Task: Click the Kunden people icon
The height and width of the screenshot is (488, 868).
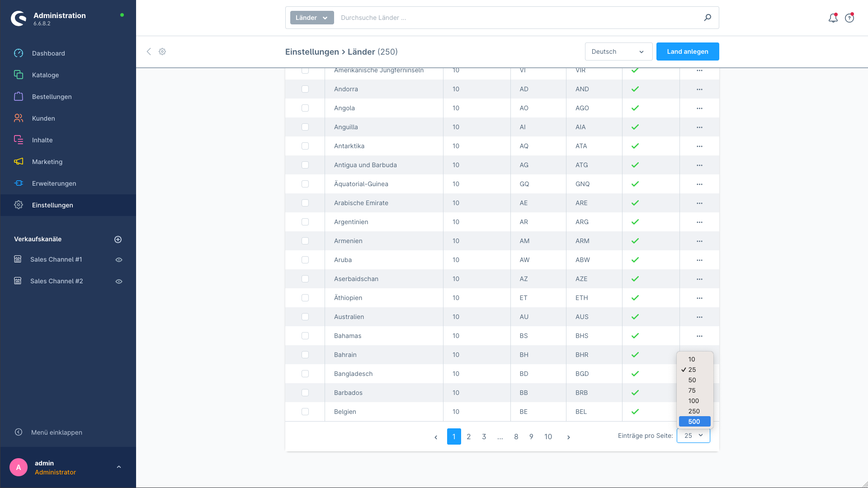Action: 19,118
